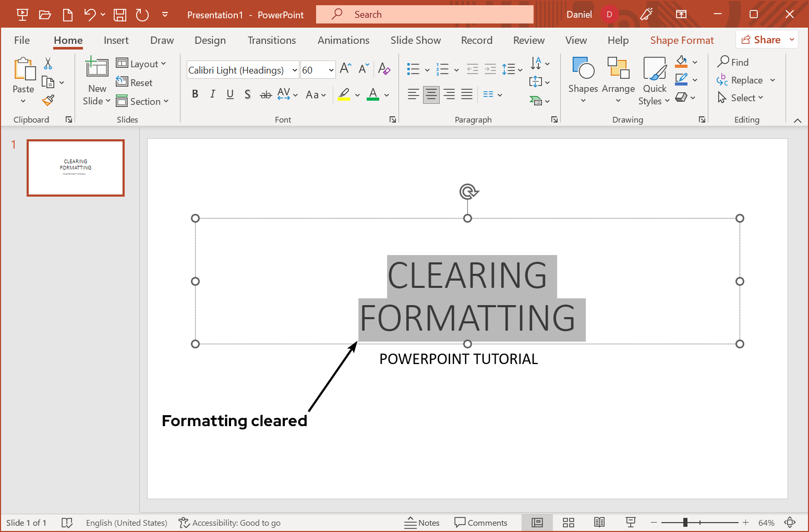
Task: Select the slide 1 thumbnail
Action: coord(75,167)
